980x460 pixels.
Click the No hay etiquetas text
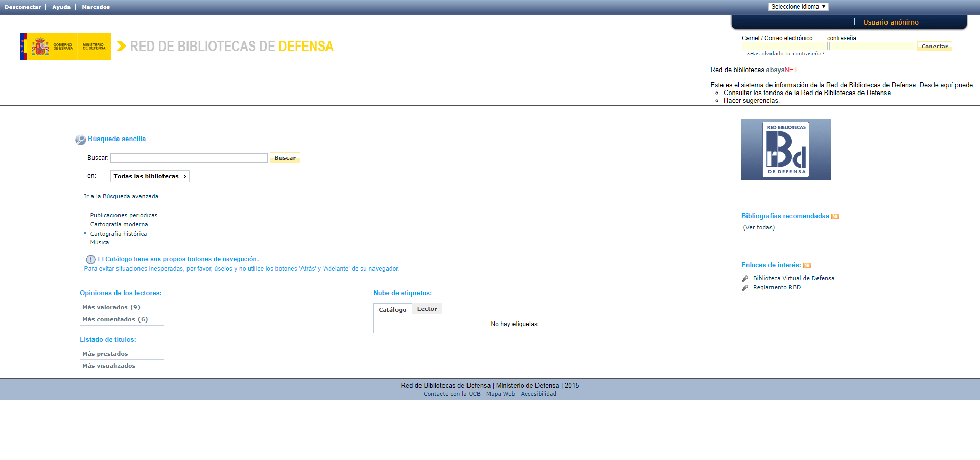514,324
